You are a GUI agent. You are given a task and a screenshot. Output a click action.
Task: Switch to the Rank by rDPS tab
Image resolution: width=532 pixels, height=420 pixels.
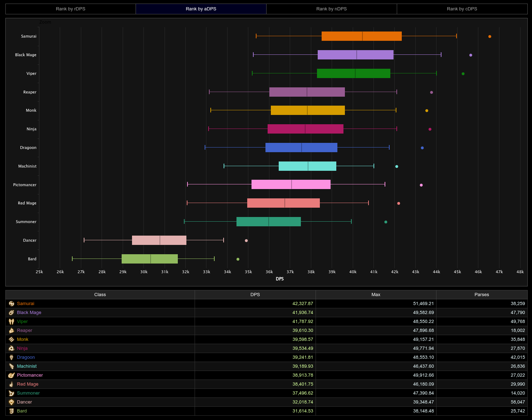tap(70, 9)
